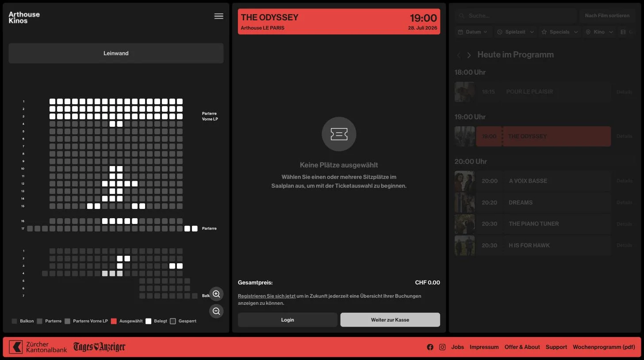The image size is (644, 360).
Task: Open Details for POUR LE PLAISIR
Action: pos(624,92)
